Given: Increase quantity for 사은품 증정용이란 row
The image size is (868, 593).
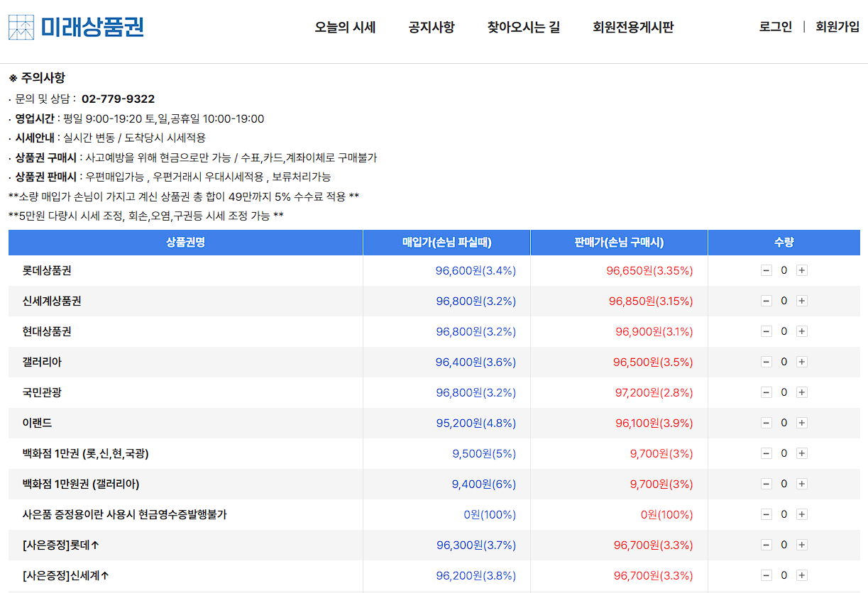Looking at the screenshot, I should point(801,514).
